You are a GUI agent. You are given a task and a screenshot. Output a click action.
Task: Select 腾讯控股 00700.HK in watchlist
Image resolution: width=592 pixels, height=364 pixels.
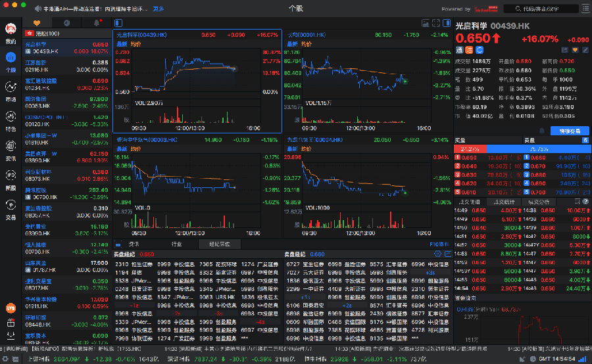(x=67, y=194)
